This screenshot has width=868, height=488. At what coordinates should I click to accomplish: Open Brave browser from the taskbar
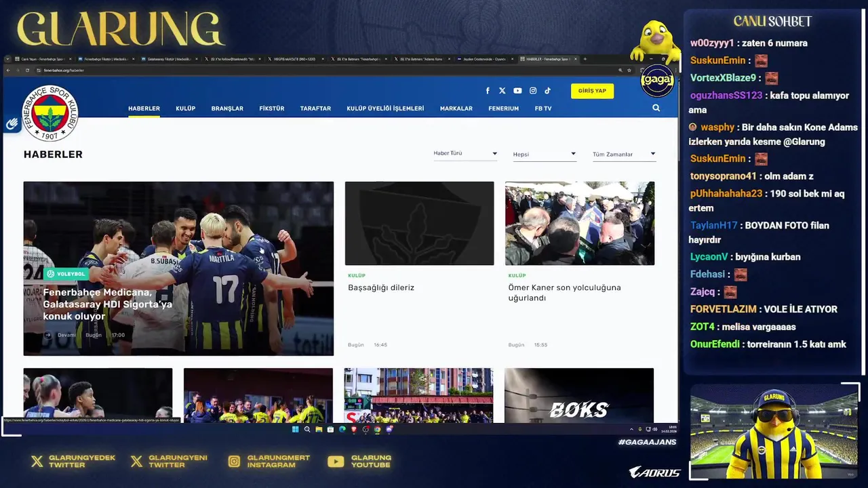point(354,429)
